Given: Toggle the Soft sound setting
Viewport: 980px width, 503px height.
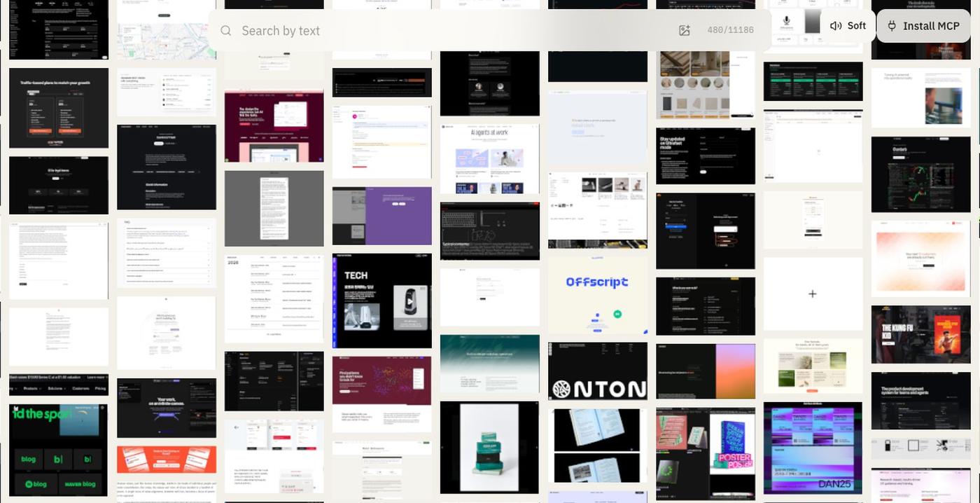Looking at the screenshot, I should [848, 26].
